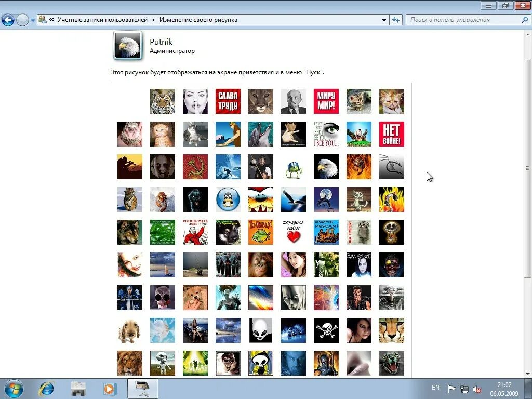Expand the breadcrumb arrow after 'Учетные записи пользователей'
This screenshot has width=532, height=399.
pos(153,20)
